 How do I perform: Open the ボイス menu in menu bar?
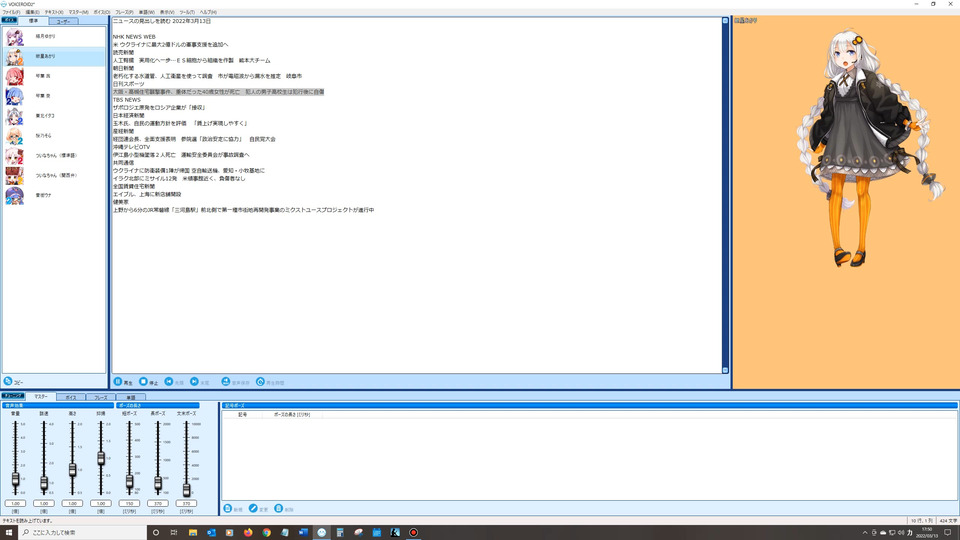coord(102,12)
